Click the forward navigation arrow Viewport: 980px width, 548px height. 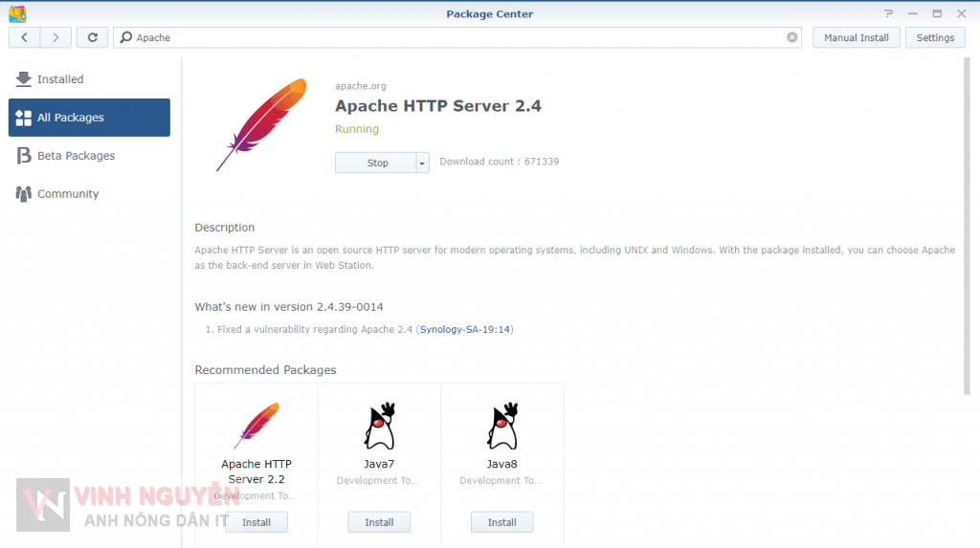pos(56,37)
